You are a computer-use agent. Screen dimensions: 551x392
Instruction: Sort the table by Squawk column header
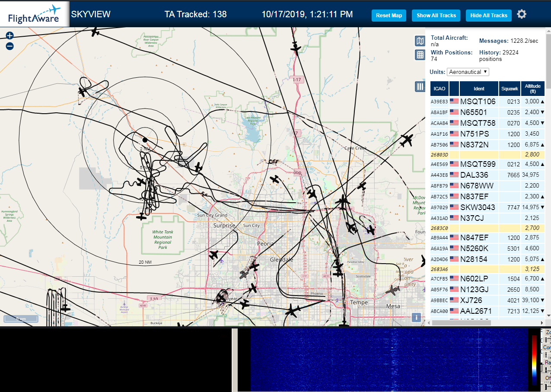[510, 89]
